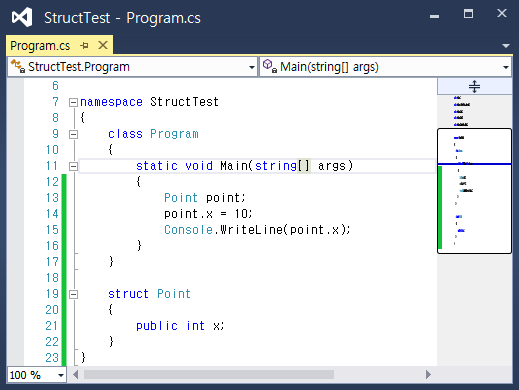Close the StructTest window
This screenshot has width=519, height=390.
502,13
